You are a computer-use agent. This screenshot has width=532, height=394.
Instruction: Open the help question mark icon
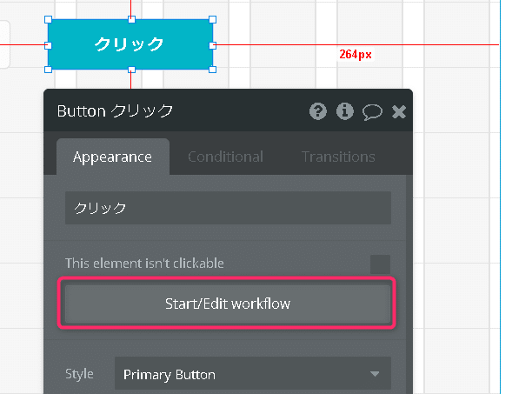[317, 111]
